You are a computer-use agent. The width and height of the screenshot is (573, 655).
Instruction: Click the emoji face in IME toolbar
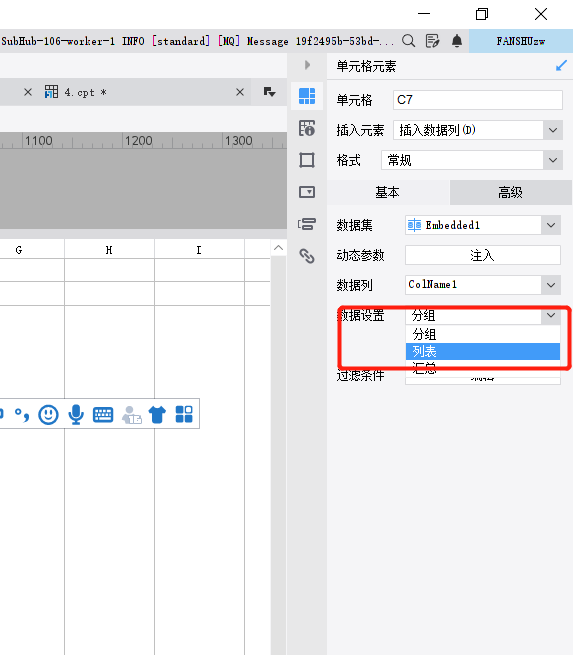tap(48, 414)
